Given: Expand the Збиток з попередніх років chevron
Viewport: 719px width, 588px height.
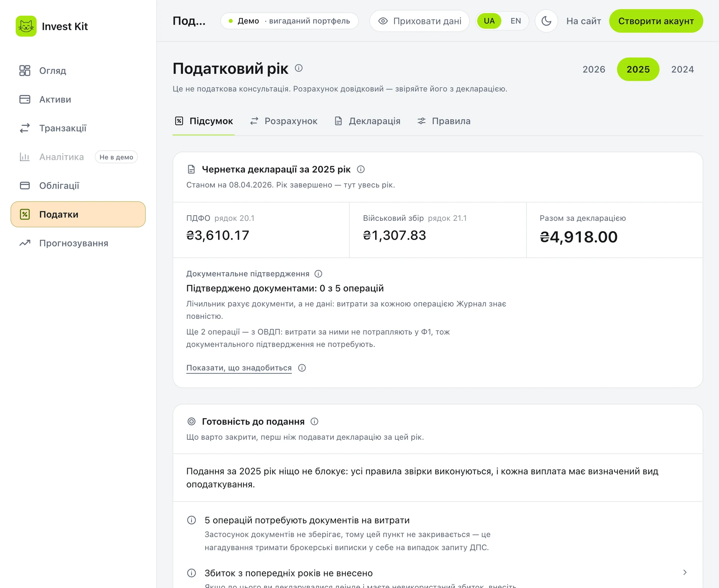Looking at the screenshot, I should click(x=685, y=572).
